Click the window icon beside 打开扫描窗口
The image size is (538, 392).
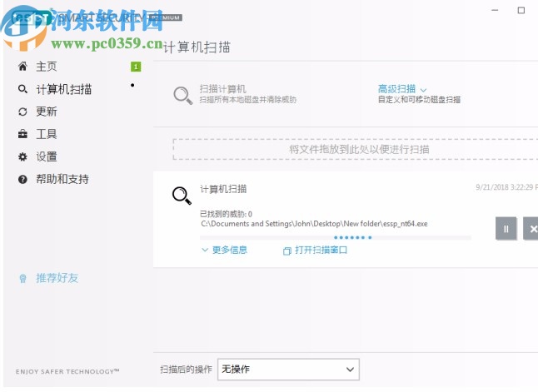tap(286, 251)
